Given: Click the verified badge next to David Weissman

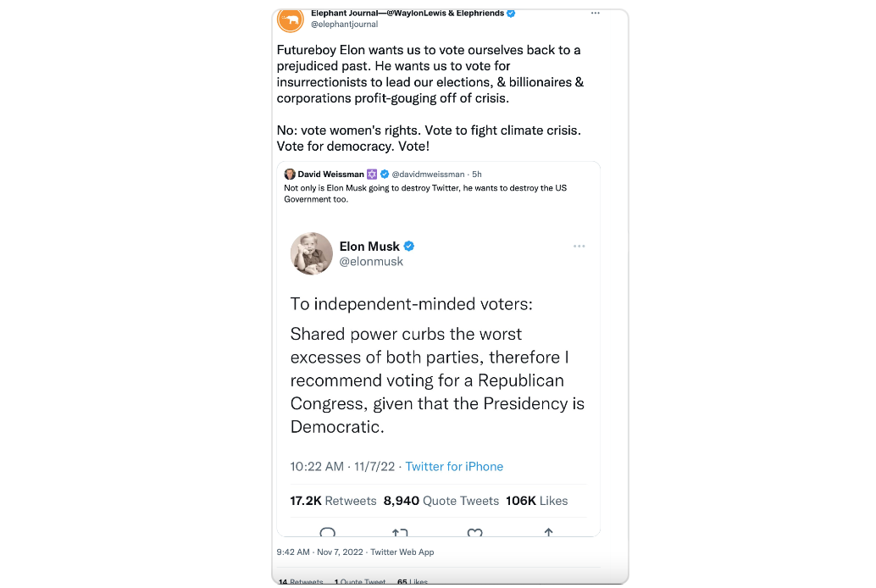Looking at the screenshot, I should [x=384, y=174].
